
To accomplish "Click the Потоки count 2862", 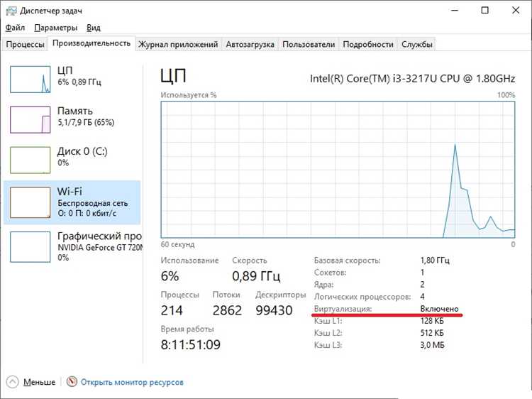I will 227,310.
